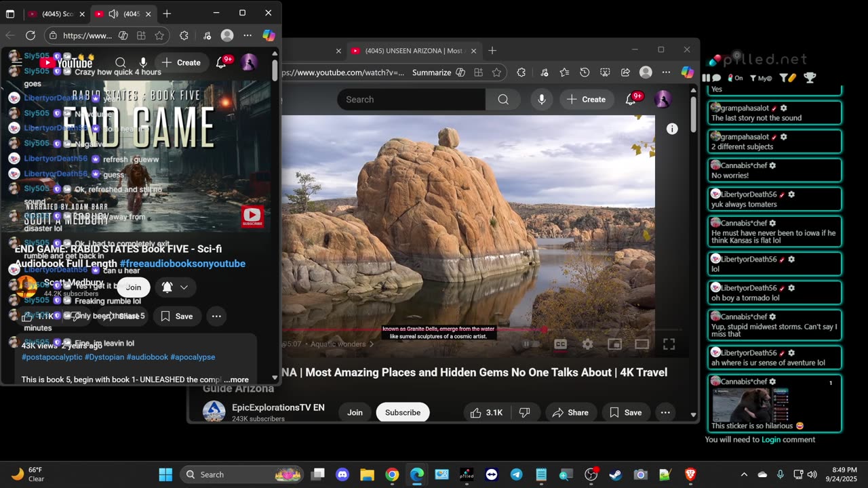Open the Arizona video info card icon
Screen dimensions: 868x488
coord(672,129)
